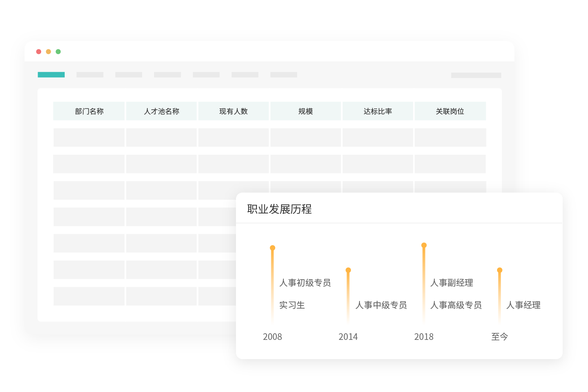Click the 人事经理 position label

[x=523, y=305]
